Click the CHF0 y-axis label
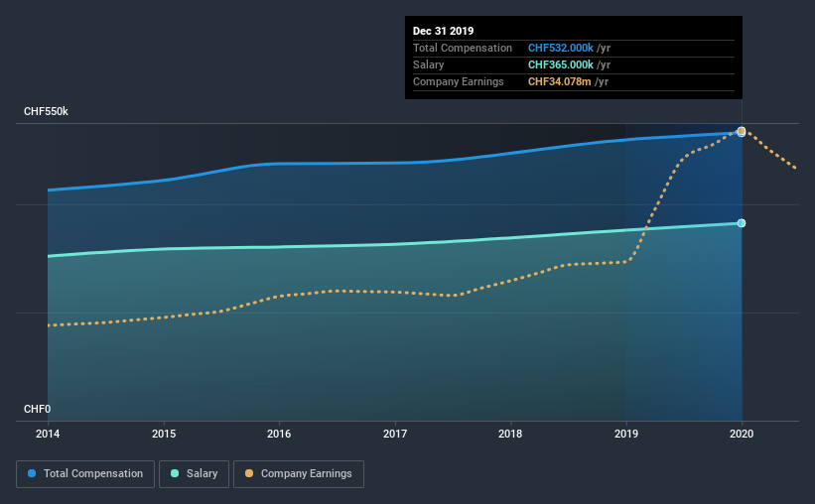 37,410
